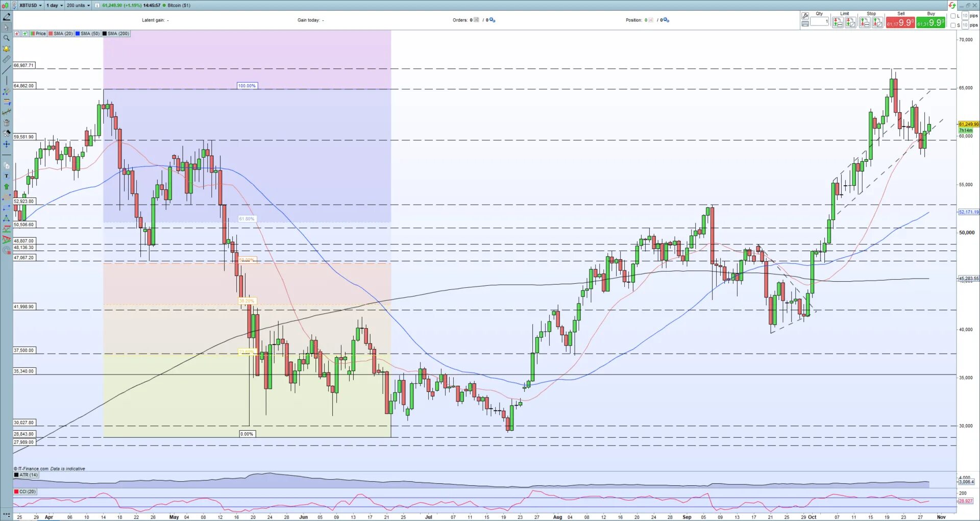The width and height of the screenshot is (980, 521).
Task: Click the CCI (20) indicator label
Action: point(25,492)
